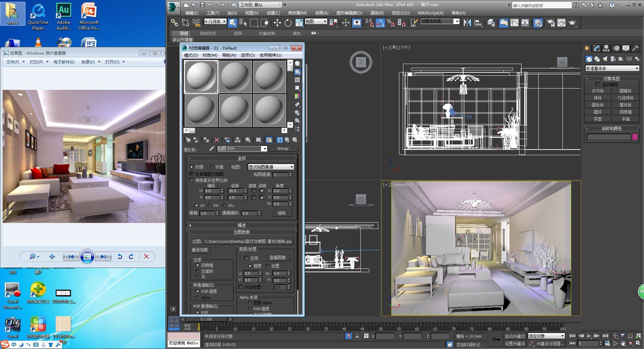Pick the Select and Scale tool

299,22
